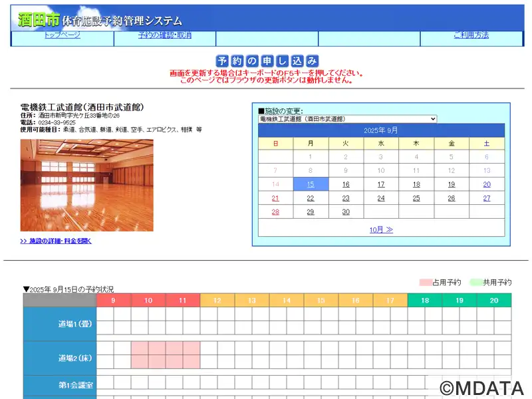Go to next month 10月 link
This screenshot has height=399, width=532.
381,229
